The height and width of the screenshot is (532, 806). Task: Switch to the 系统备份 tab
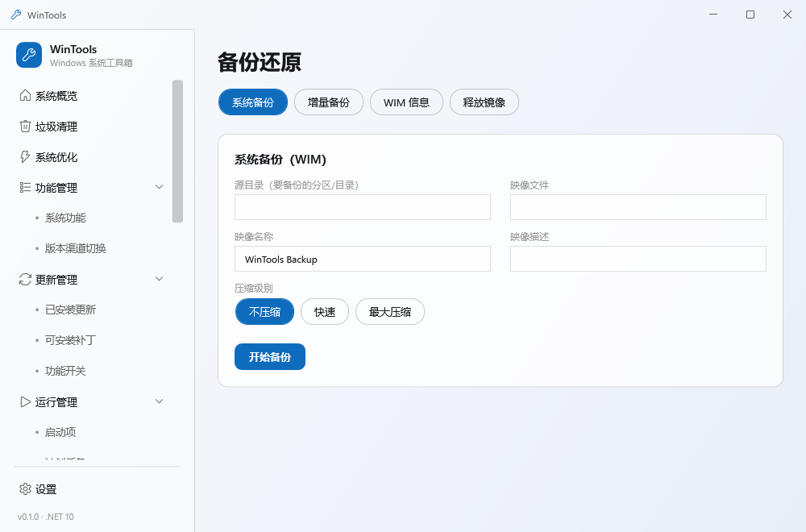[253, 102]
